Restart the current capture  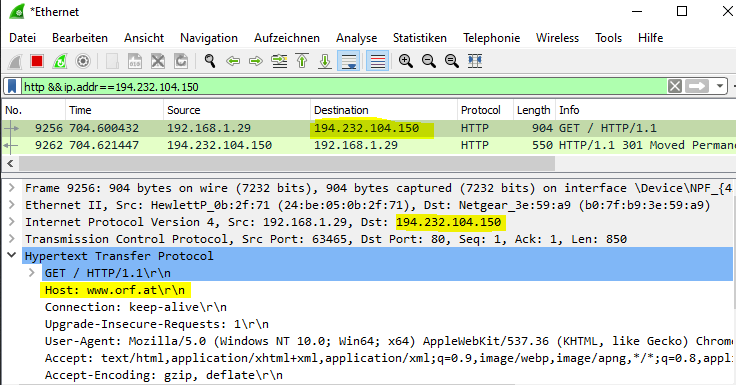tap(60, 62)
